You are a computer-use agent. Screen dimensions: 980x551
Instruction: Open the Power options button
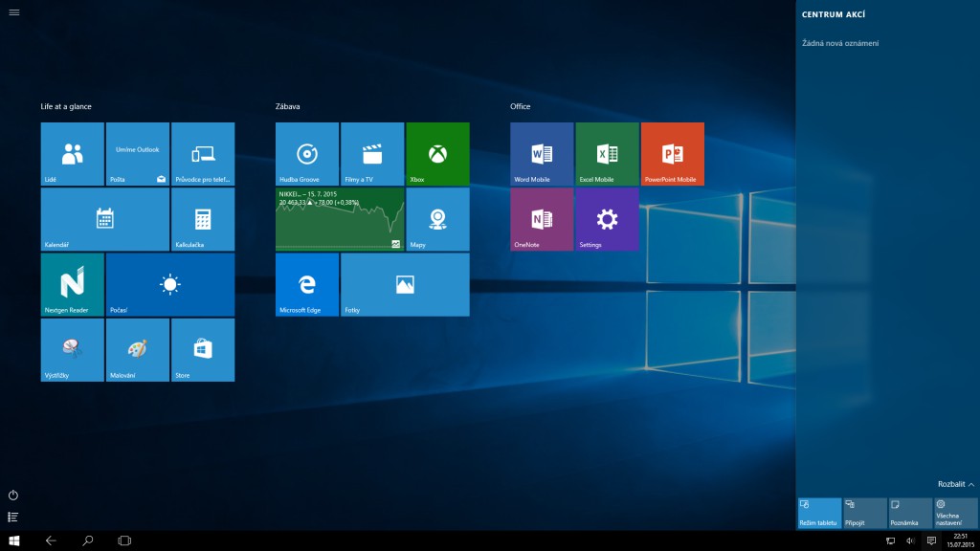pyautogui.click(x=13, y=496)
